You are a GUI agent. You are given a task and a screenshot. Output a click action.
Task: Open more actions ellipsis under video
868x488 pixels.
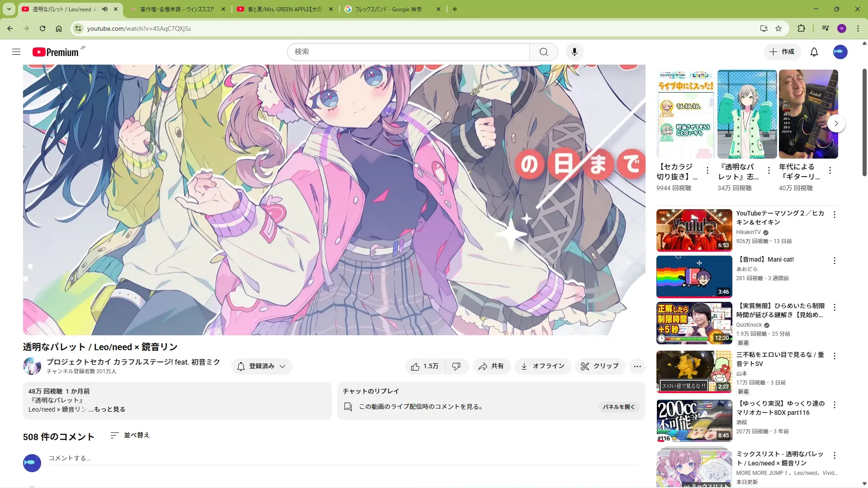pyautogui.click(x=637, y=366)
